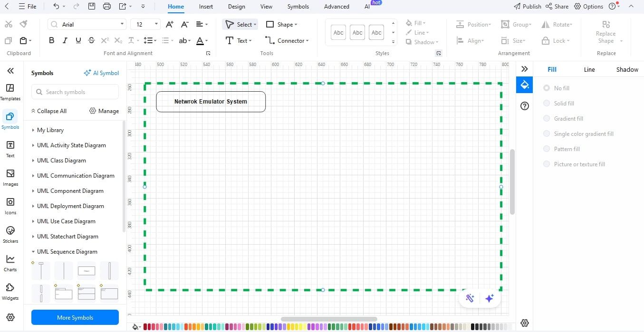Select the Format Painter icon
This screenshot has height=332, width=644.
[23, 24]
